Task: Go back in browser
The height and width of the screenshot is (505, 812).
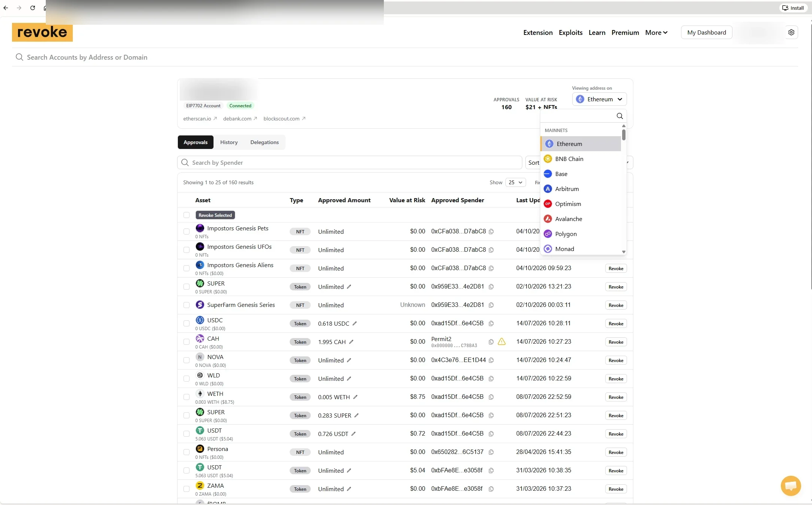Action: [x=6, y=8]
